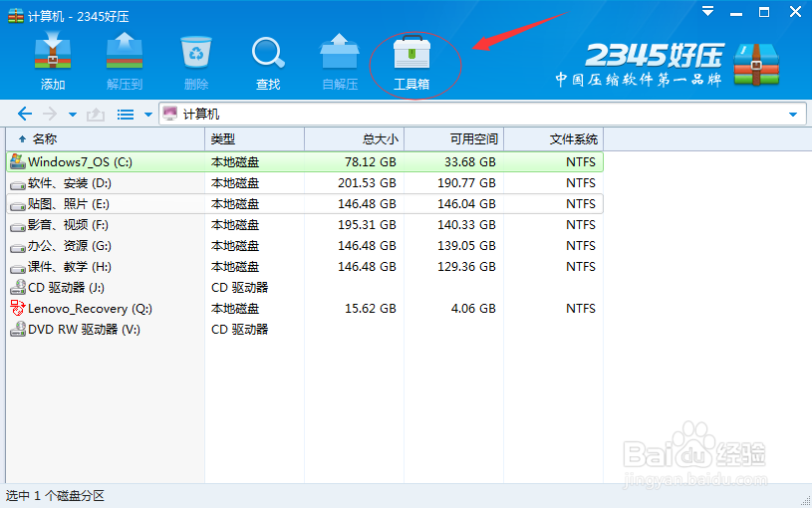Screen dimensions: 812x508
Task: Select the 影音、视频 (F:) drive
Action: point(305,225)
